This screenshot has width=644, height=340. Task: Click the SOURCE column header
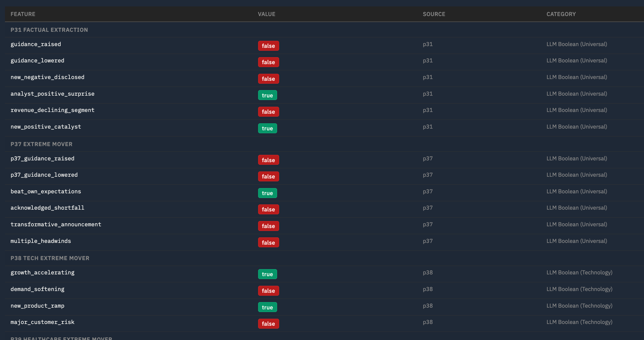click(x=434, y=14)
